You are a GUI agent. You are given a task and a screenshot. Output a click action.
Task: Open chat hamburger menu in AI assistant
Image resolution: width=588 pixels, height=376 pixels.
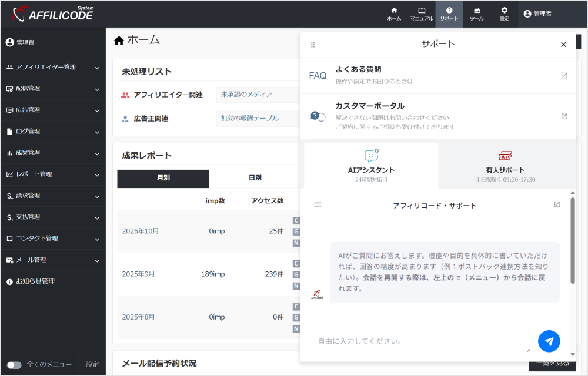coord(318,204)
